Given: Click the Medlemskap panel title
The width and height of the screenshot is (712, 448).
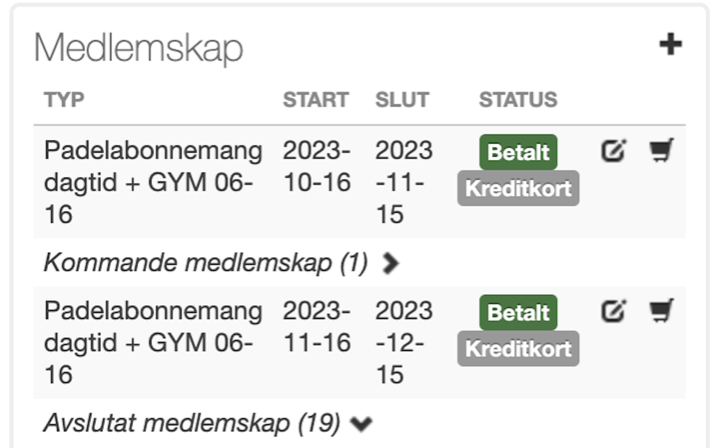Looking at the screenshot, I should point(138,48).
